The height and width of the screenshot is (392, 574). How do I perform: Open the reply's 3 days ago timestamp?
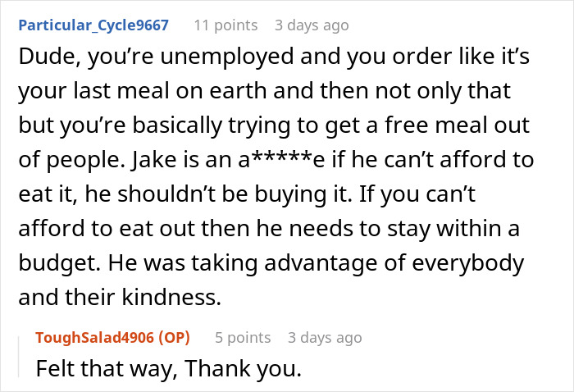click(x=325, y=337)
